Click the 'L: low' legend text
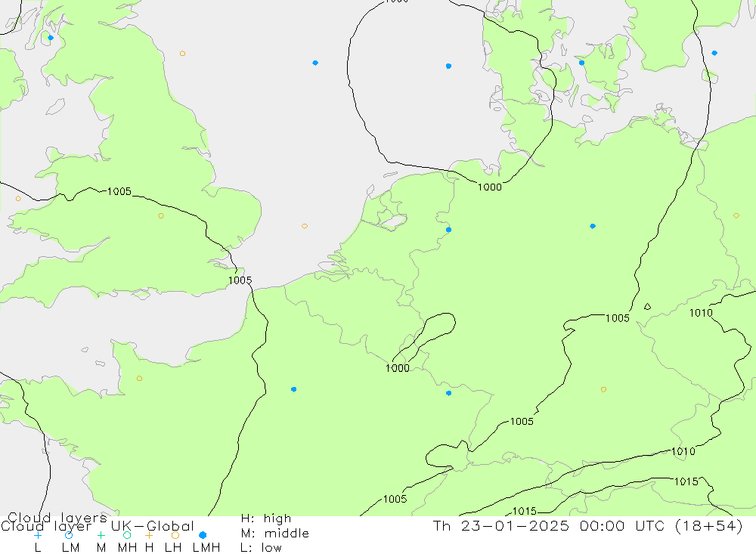The image size is (756, 554). (x=261, y=548)
